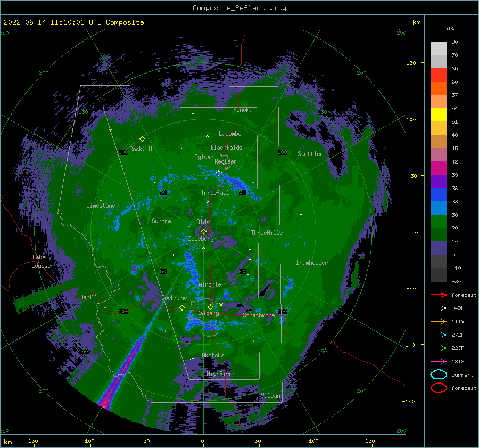Viewport: 479px width, 448px height.
Task: Click the Okotoks label
Action: pos(213,355)
